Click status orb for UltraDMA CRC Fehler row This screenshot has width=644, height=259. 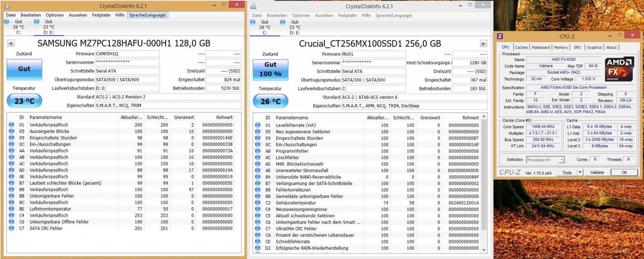[258, 229]
